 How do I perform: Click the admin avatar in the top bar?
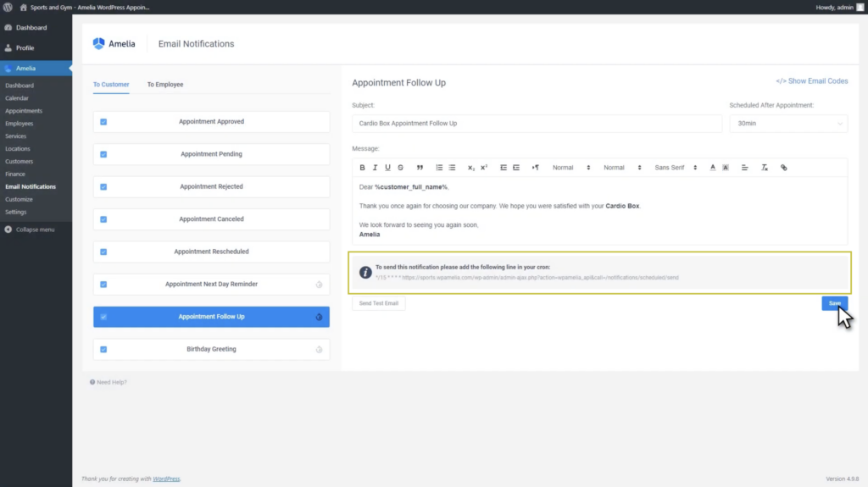click(x=860, y=7)
